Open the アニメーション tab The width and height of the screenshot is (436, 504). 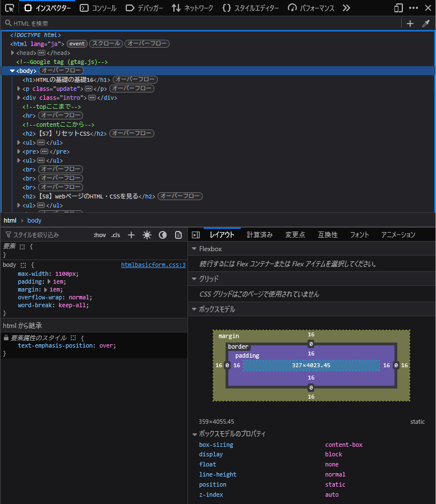tap(398, 235)
